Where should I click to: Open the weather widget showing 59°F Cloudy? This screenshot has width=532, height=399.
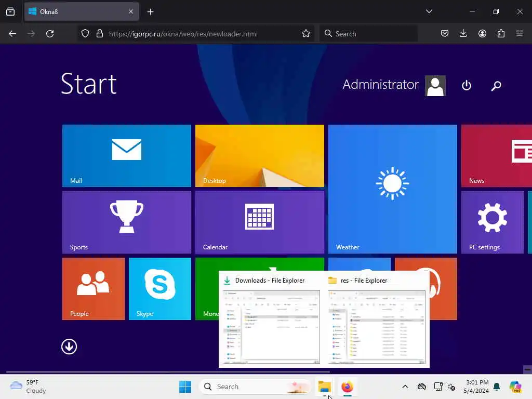point(28,387)
